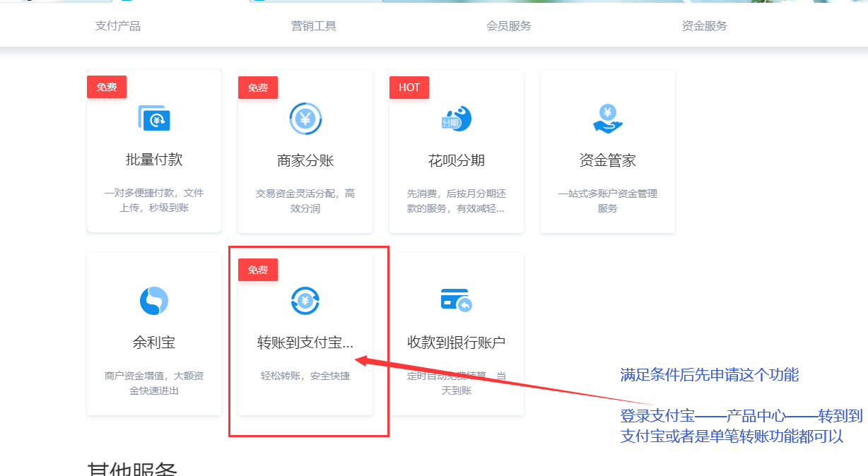Click the HOT badge on 花呗分期 card
868x476 pixels.
(409, 88)
